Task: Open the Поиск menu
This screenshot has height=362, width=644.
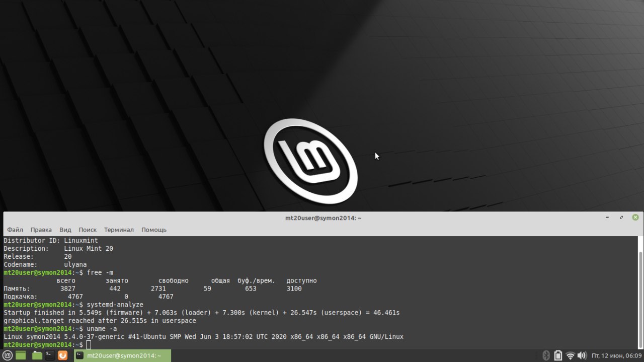Action: pyautogui.click(x=88, y=230)
